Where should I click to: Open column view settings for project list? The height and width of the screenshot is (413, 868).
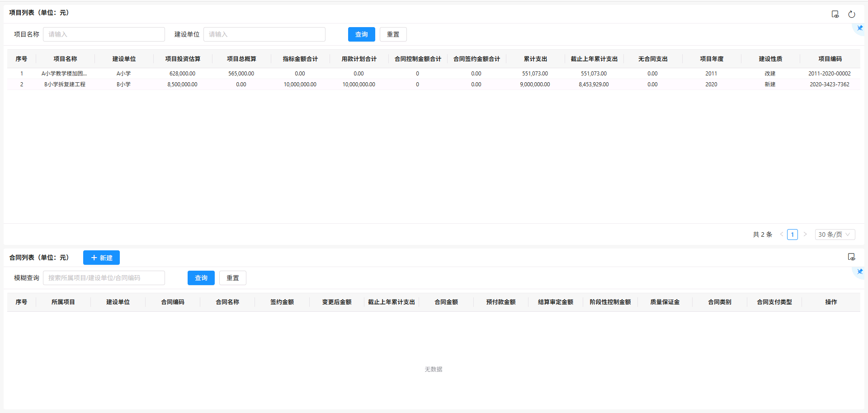click(835, 14)
